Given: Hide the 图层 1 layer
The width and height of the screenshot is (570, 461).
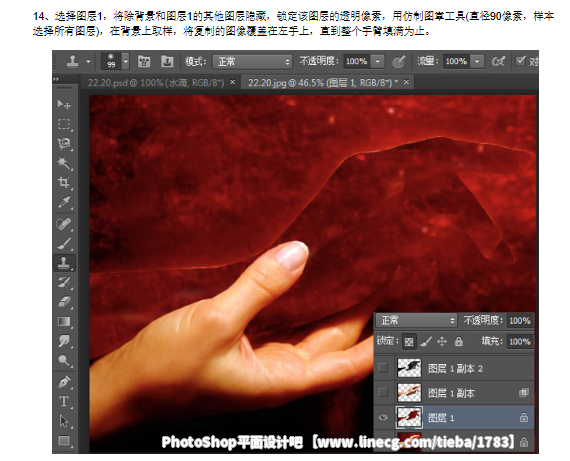Looking at the screenshot, I should click(x=384, y=417).
